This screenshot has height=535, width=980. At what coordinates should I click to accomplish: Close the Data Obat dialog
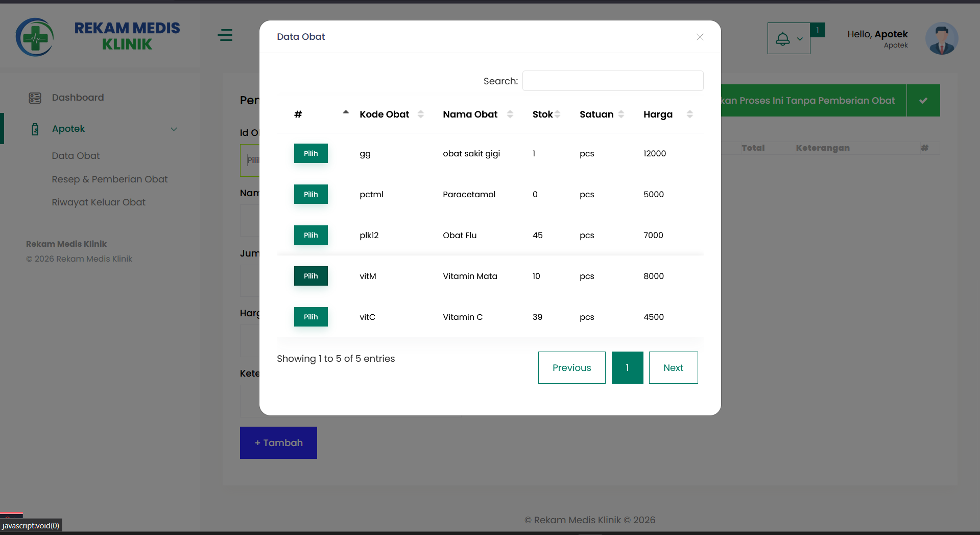[x=700, y=37]
